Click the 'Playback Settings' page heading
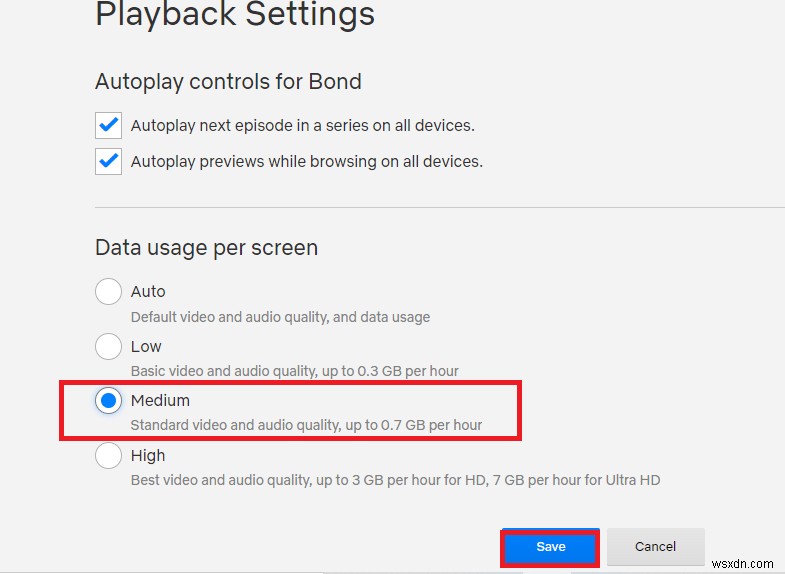Image resolution: width=785 pixels, height=574 pixels. tap(235, 16)
